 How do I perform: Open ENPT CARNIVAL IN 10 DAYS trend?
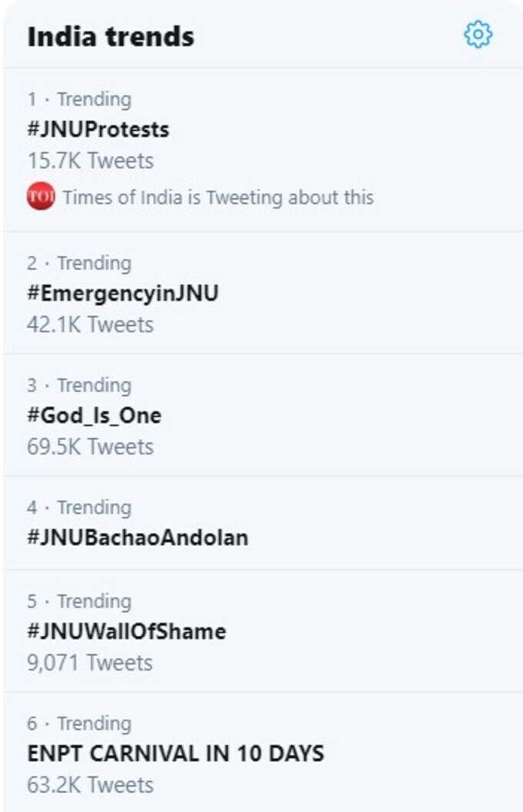(x=175, y=754)
